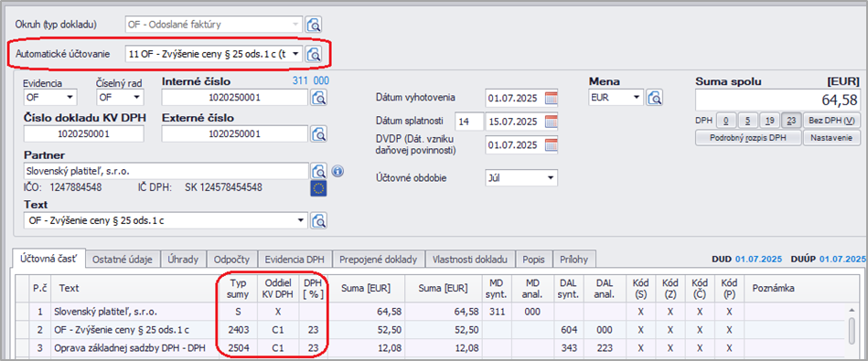Screen dimensions: 868x361
Task: Click the EU flag icon under Partner
Action: pyautogui.click(x=318, y=188)
